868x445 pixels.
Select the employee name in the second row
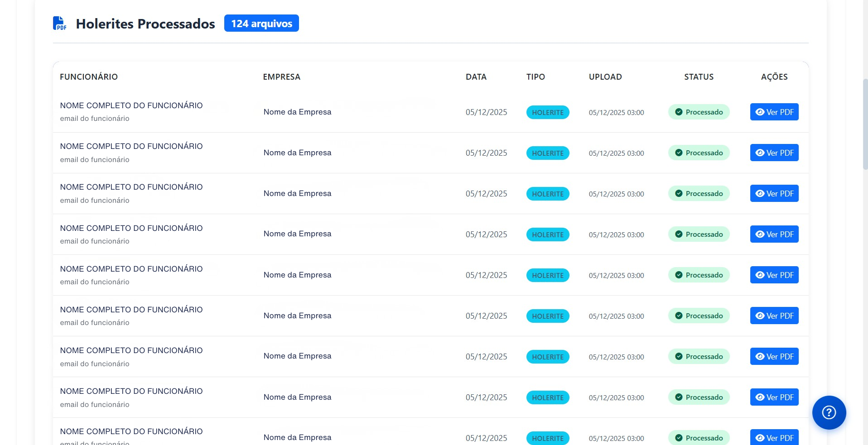[131, 146]
